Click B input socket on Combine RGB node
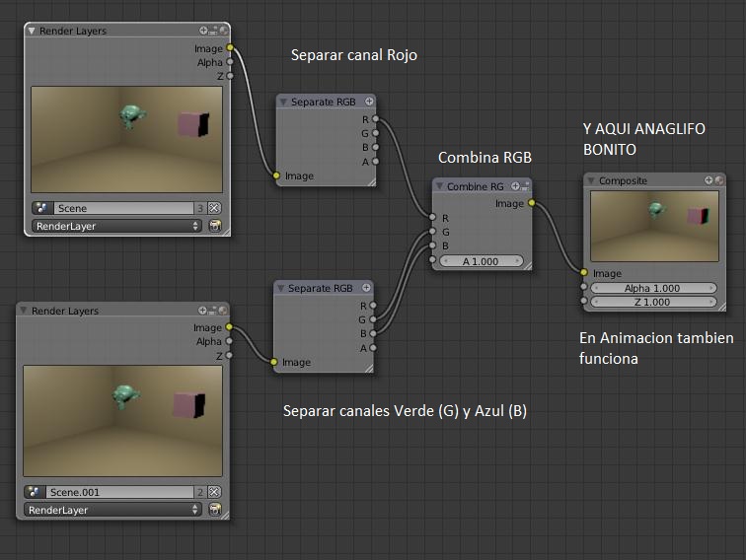The width and height of the screenshot is (746, 560). pyautogui.click(x=432, y=245)
